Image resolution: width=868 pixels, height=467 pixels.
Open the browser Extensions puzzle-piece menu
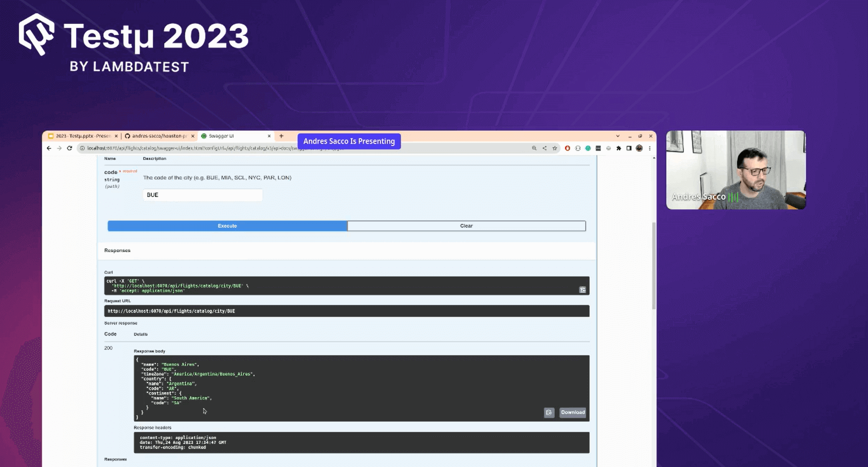pos(619,148)
